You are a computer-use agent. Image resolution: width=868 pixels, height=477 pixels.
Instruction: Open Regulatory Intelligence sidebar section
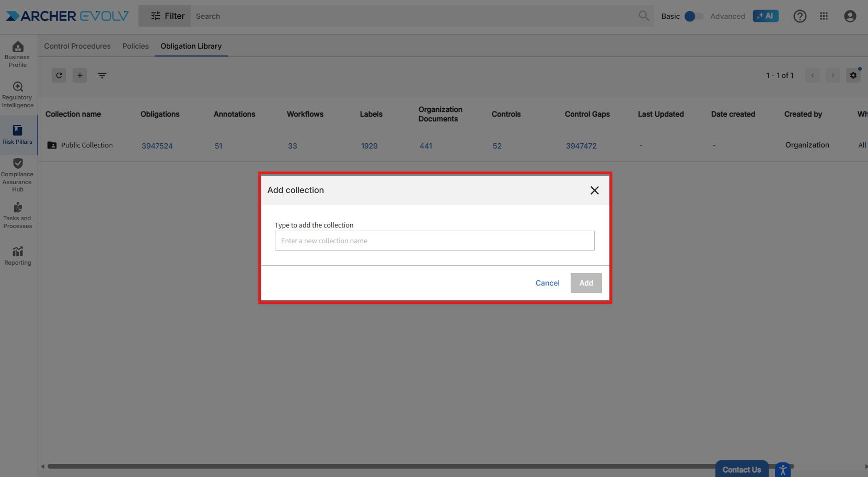[x=18, y=95]
